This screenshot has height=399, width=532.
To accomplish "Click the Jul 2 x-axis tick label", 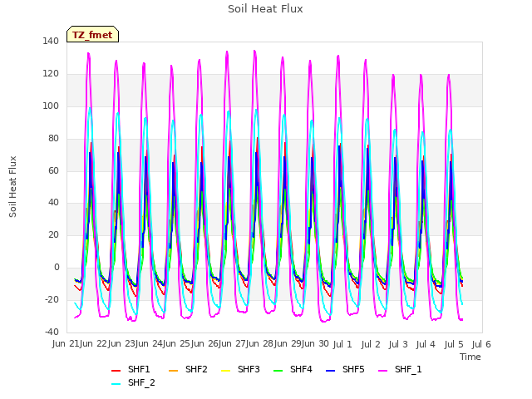I will point(371,344).
